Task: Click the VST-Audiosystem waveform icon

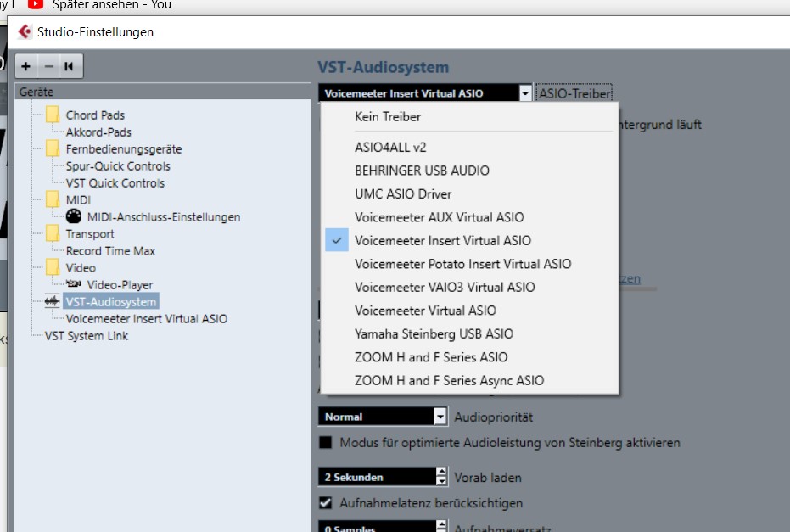Action: tap(53, 302)
